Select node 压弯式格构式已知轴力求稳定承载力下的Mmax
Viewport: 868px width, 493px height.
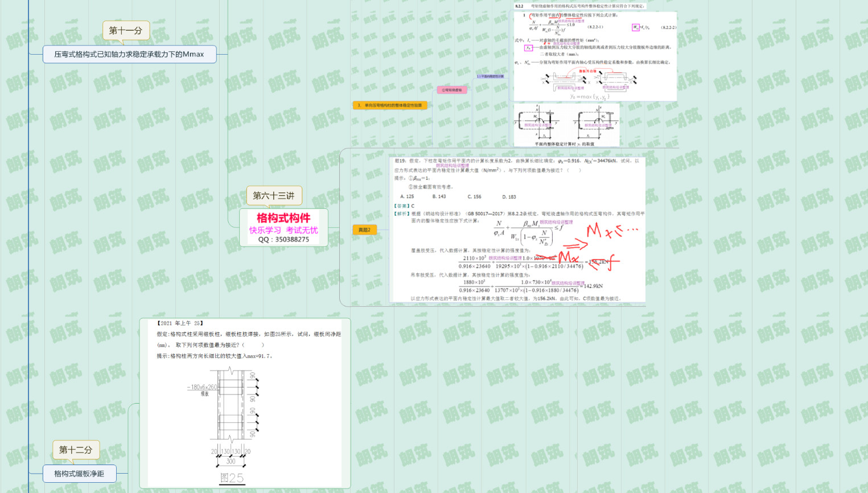[x=129, y=54]
